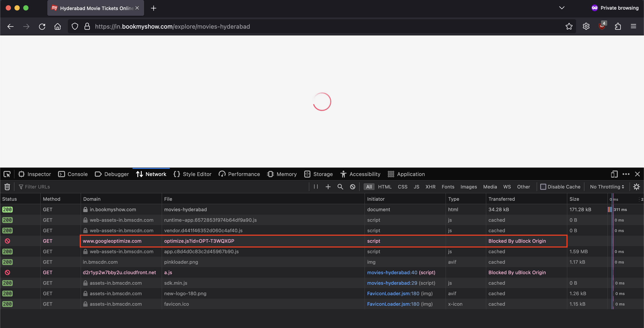Open the uBlock Origin extension
The width and height of the screenshot is (644, 328).
pos(602,26)
